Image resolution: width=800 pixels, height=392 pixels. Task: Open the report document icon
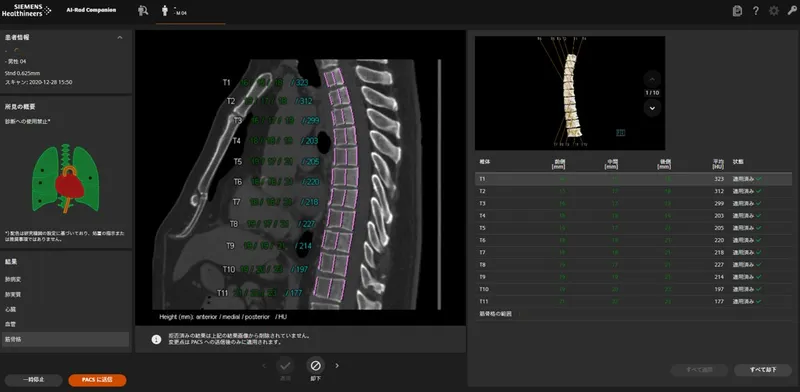[x=737, y=11]
